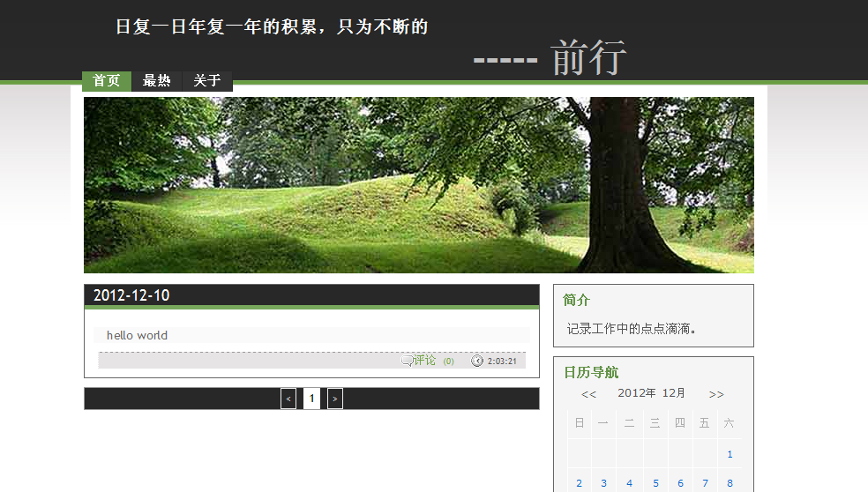Click the 记录工作中的点点滴滴 description text
Screen dimensions: 868x492
(631, 329)
